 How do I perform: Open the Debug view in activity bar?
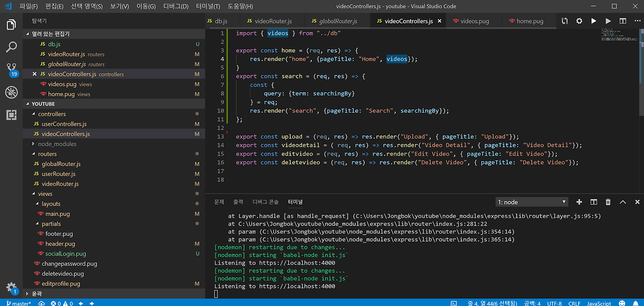11,92
